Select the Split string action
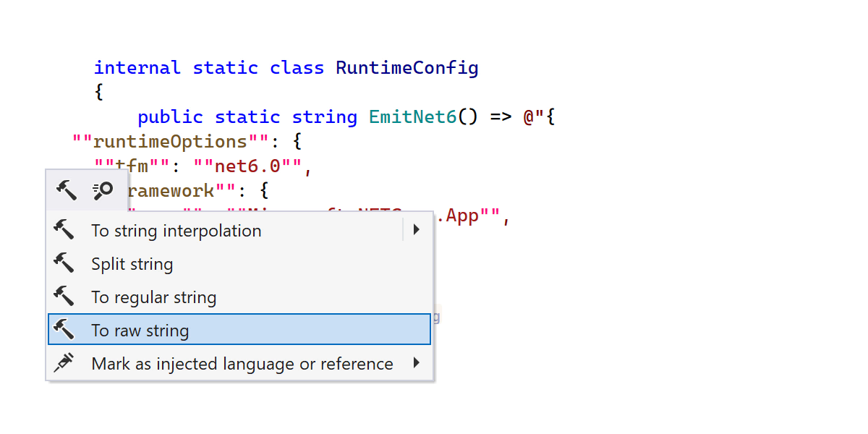This screenshot has width=868, height=434. (x=132, y=264)
